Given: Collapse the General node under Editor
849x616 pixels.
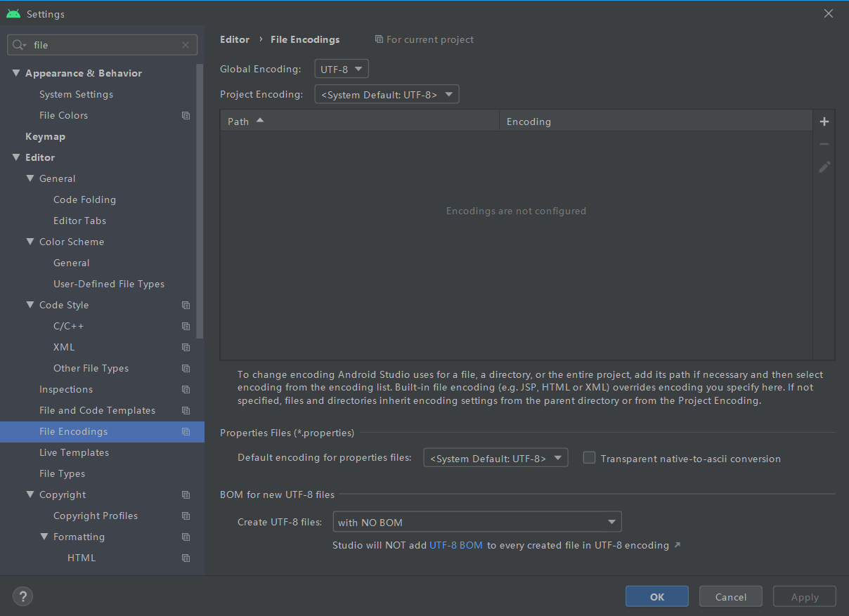Looking at the screenshot, I should coord(30,178).
